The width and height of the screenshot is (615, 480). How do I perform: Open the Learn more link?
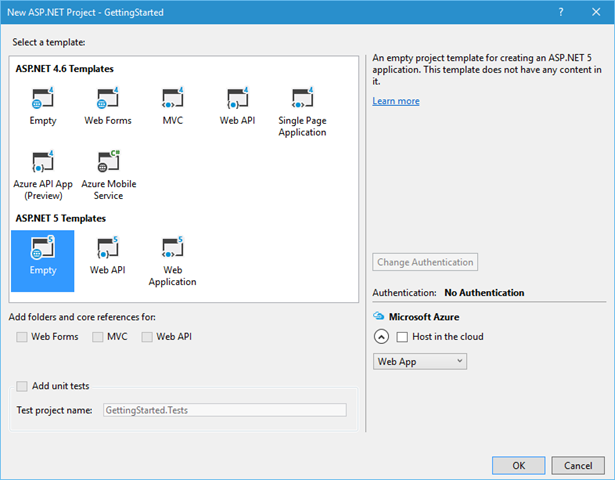(395, 101)
